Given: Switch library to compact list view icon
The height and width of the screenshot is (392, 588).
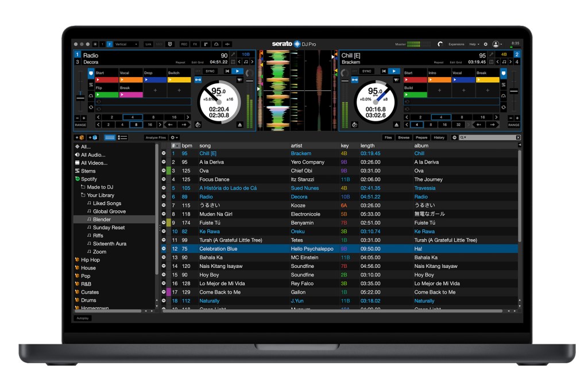Looking at the screenshot, I should pyautogui.click(x=122, y=137).
